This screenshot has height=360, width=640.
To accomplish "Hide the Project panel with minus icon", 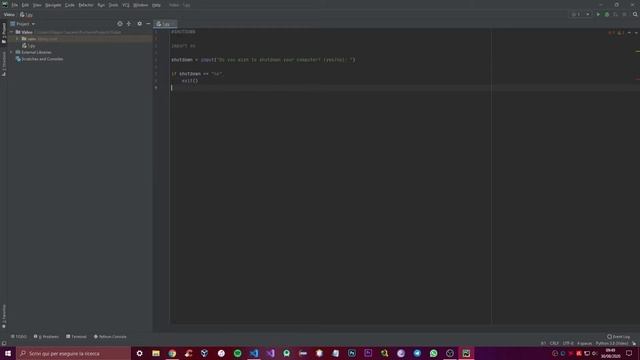I will (x=148, y=24).
